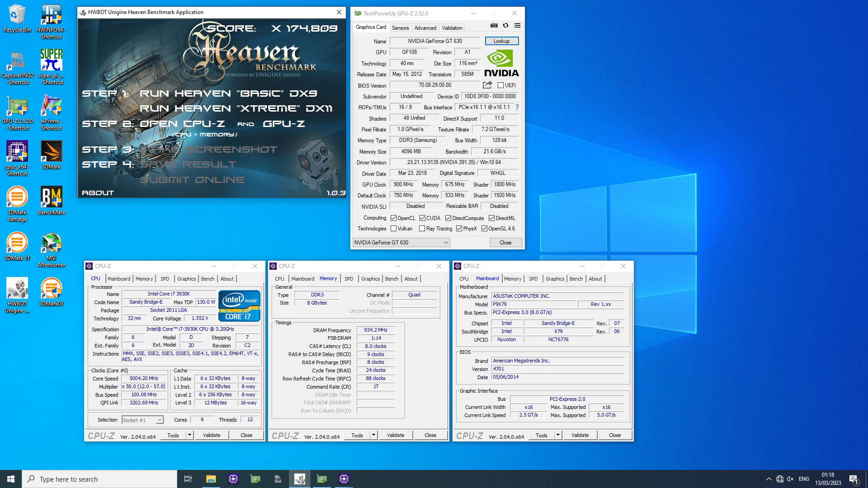Viewport: 868px width, 488px height.
Task: Click Close in Memory CPU-Z window
Action: [430, 435]
